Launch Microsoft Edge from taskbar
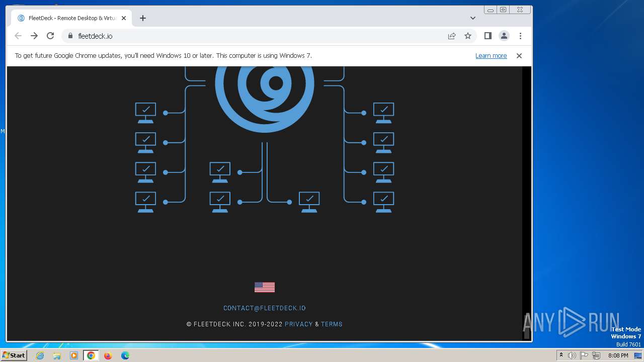The height and width of the screenshot is (362, 644). tap(125, 355)
